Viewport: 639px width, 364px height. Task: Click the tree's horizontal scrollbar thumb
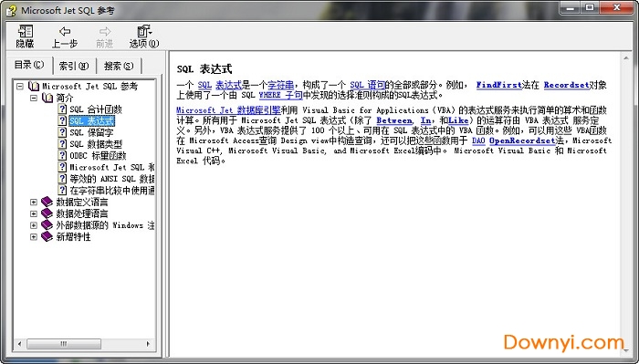coord(64,344)
